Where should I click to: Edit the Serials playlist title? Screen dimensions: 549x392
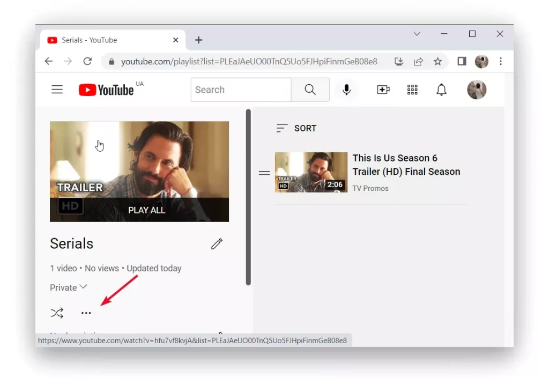(x=217, y=244)
